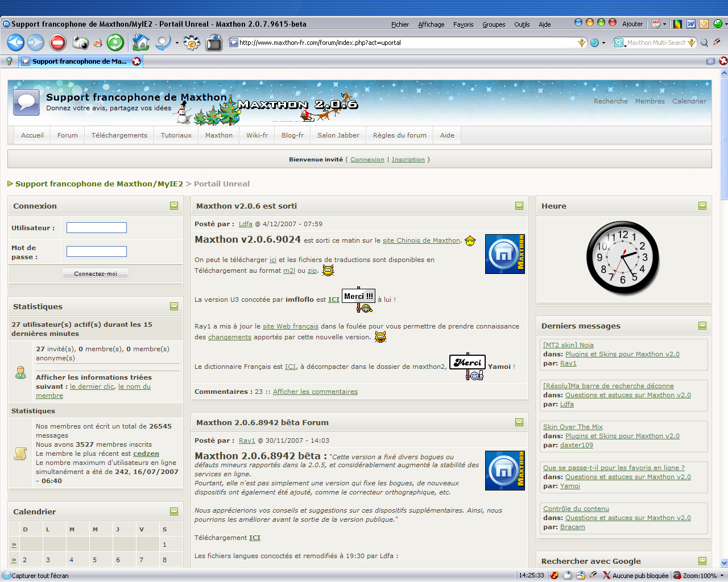Open the gear options icon in toolbar
The width and height of the screenshot is (728, 582).
click(192, 43)
